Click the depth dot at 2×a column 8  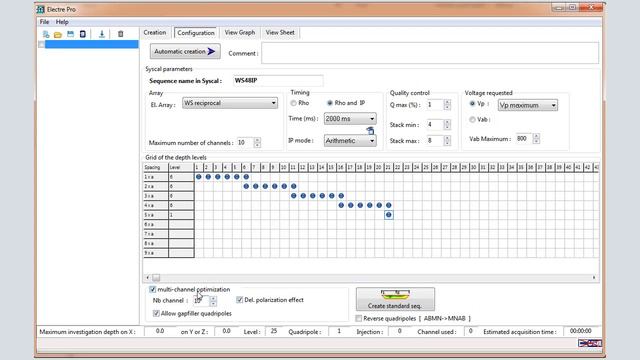click(265, 187)
